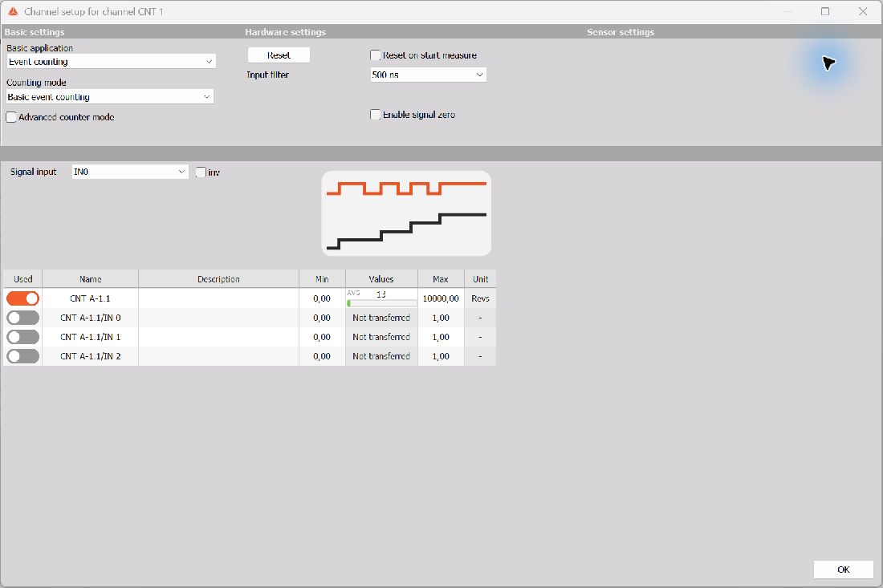Click the Used column header
The image size is (883, 588).
(23, 279)
